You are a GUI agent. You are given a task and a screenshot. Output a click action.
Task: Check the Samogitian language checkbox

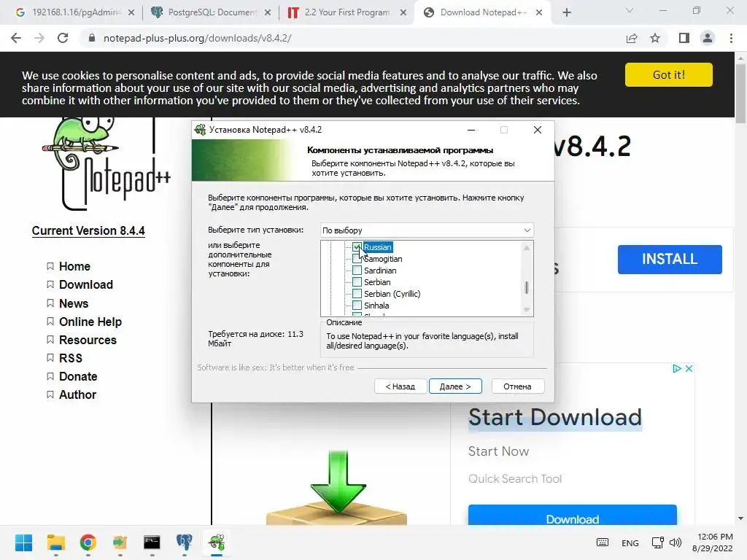357,259
